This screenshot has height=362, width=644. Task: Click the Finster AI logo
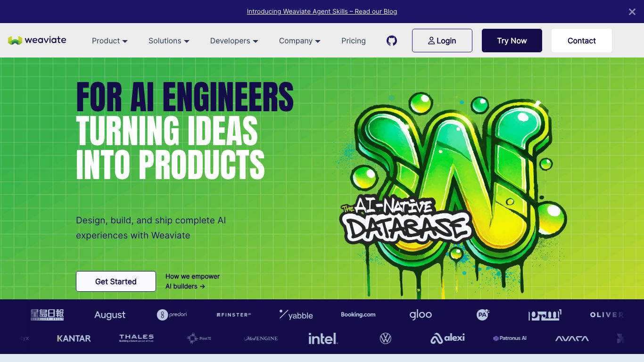coord(234,314)
